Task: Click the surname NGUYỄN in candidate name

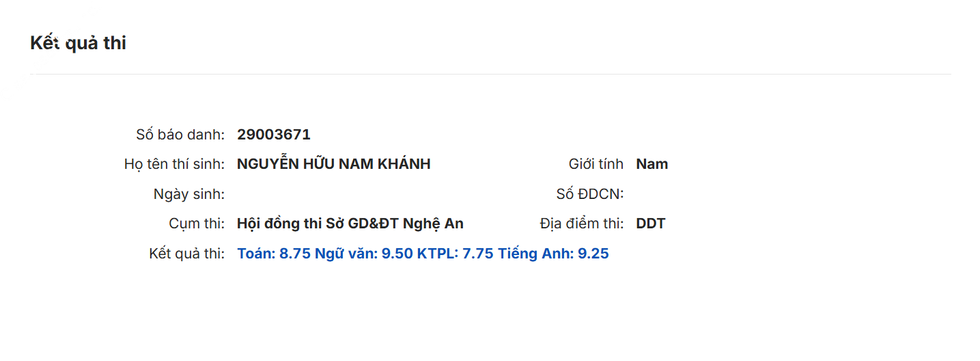Action: pyautogui.click(x=267, y=164)
